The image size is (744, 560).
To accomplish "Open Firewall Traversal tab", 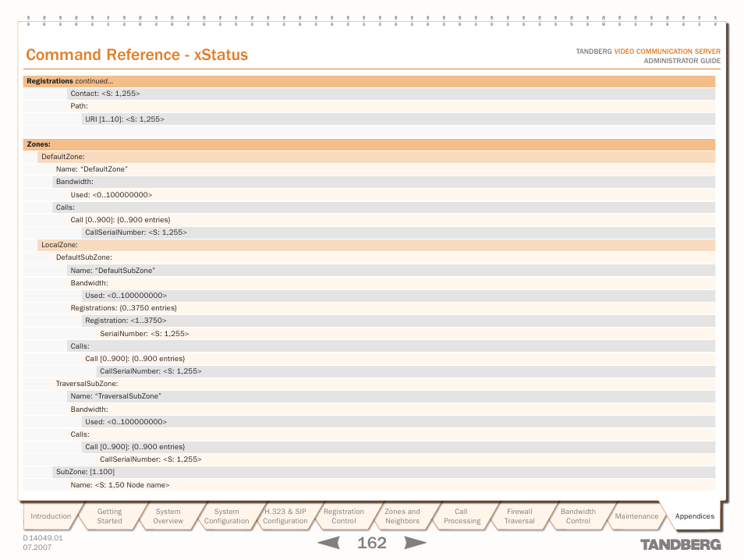I will (x=519, y=516).
